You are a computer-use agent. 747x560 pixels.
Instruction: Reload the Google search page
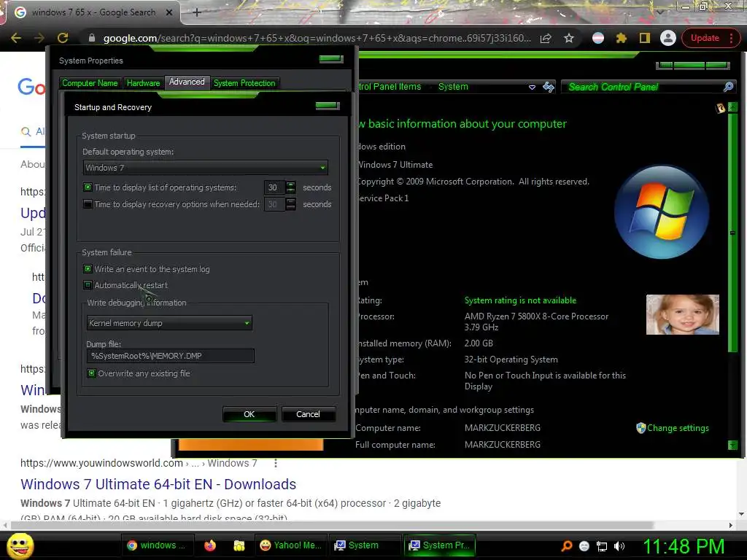coord(63,38)
